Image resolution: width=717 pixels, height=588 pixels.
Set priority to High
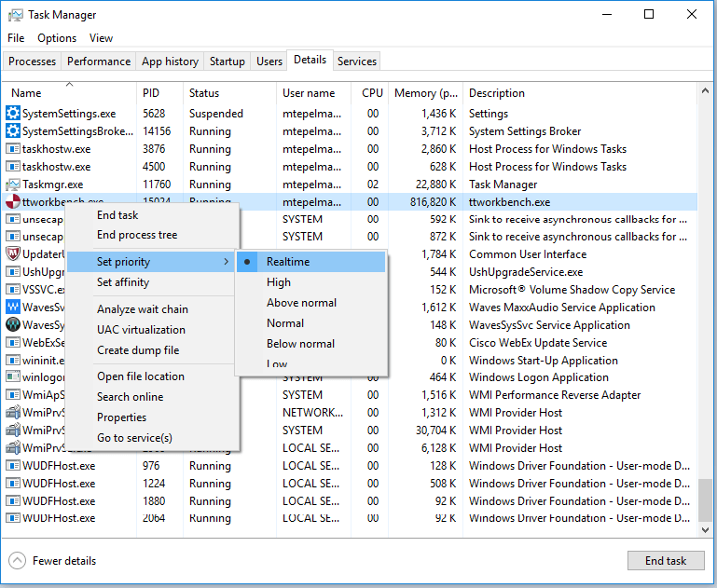pyautogui.click(x=310, y=282)
